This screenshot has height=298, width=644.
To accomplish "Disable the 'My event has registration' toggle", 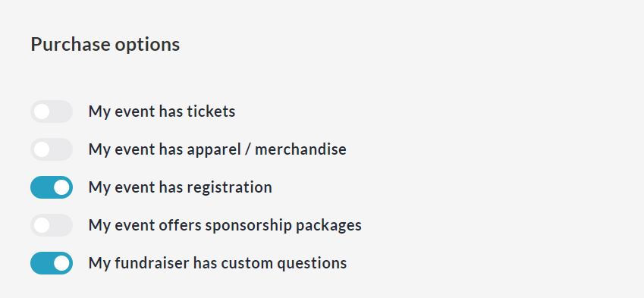I will [x=52, y=187].
